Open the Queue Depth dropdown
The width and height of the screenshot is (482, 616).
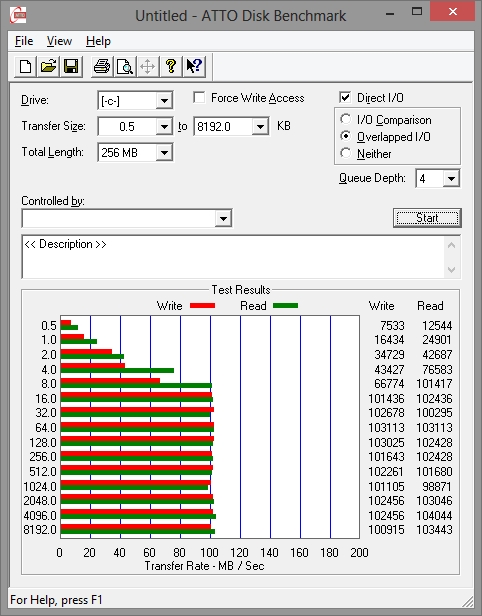coord(451,179)
